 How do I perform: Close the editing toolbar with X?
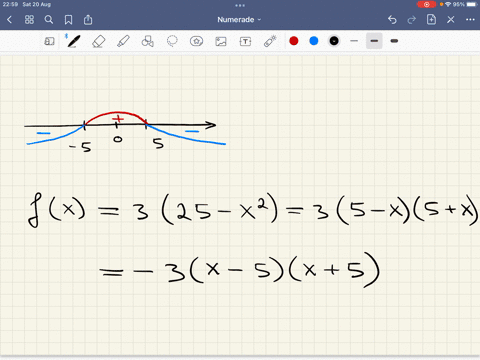(451, 20)
